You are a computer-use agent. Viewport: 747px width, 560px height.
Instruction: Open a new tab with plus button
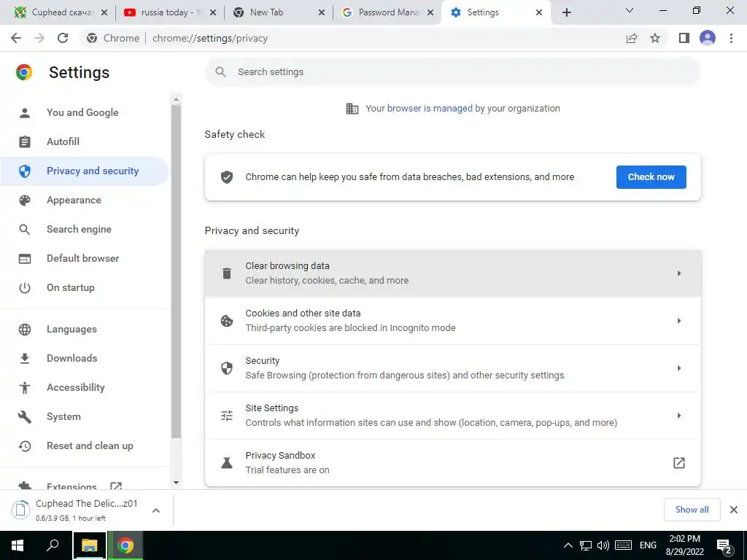click(566, 12)
